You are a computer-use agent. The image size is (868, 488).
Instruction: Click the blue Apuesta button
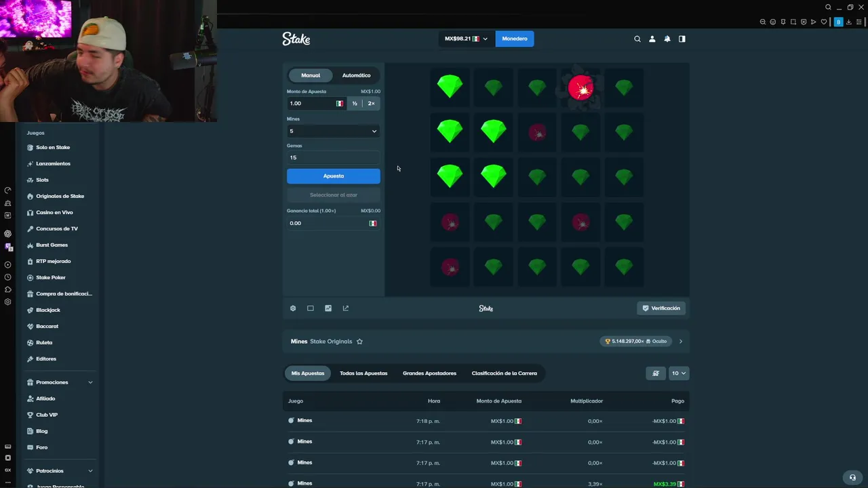pos(333,176)
